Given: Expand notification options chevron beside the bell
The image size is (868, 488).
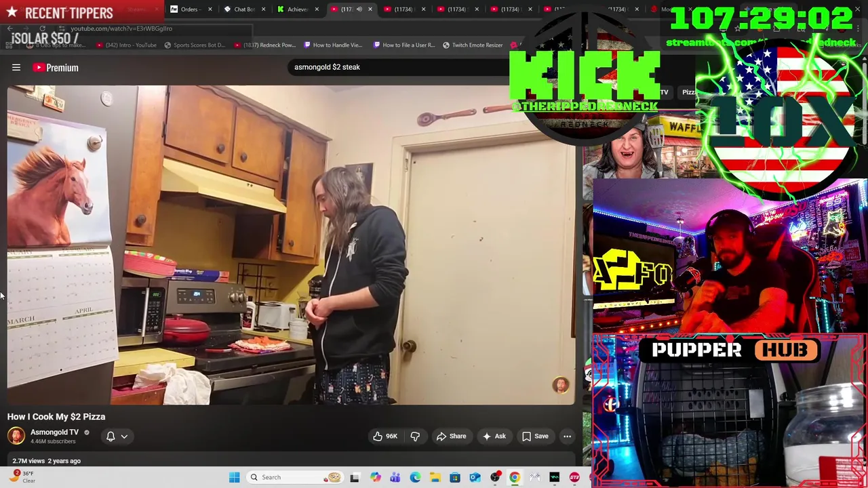Looking at the screenshot, I should [124, 436].
